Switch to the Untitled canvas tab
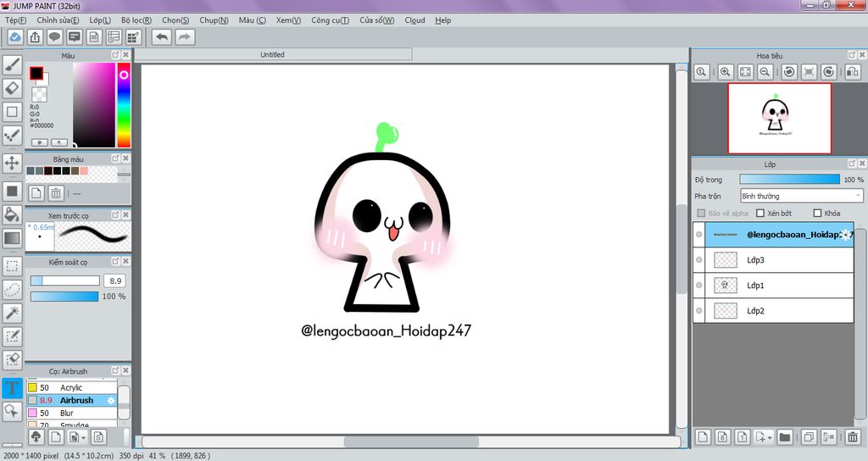Screen dimensions: 868x461 click(273, 54)
